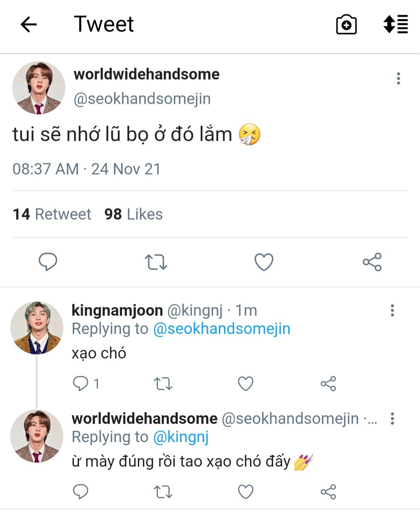Tap the back arrow in header

coord(28,25)
